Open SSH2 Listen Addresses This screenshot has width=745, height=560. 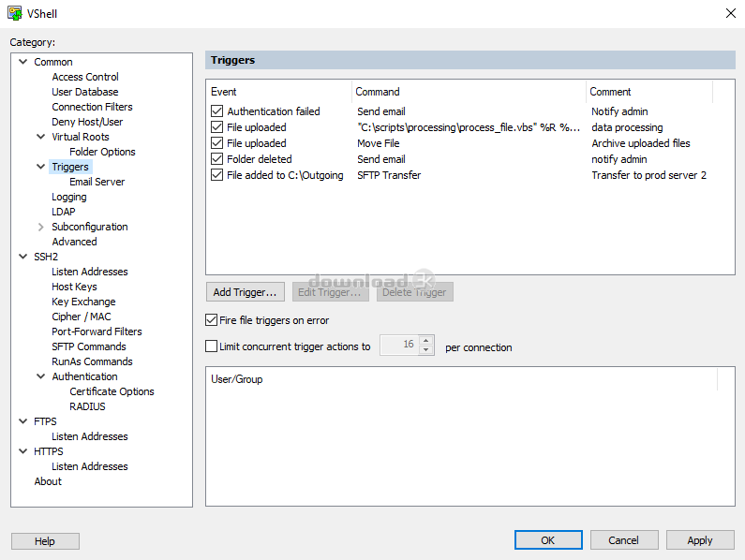click(90, 272)
